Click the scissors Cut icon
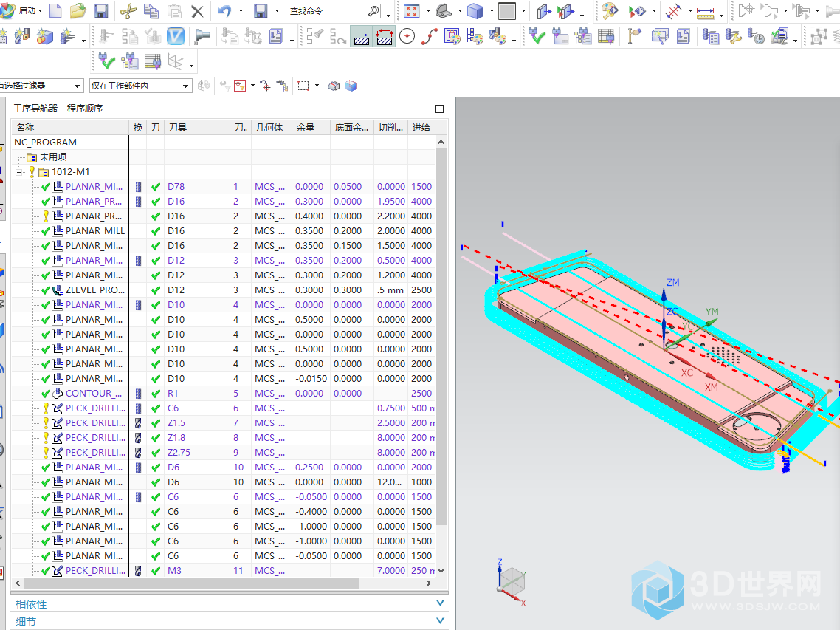 [x=128, y=11]
